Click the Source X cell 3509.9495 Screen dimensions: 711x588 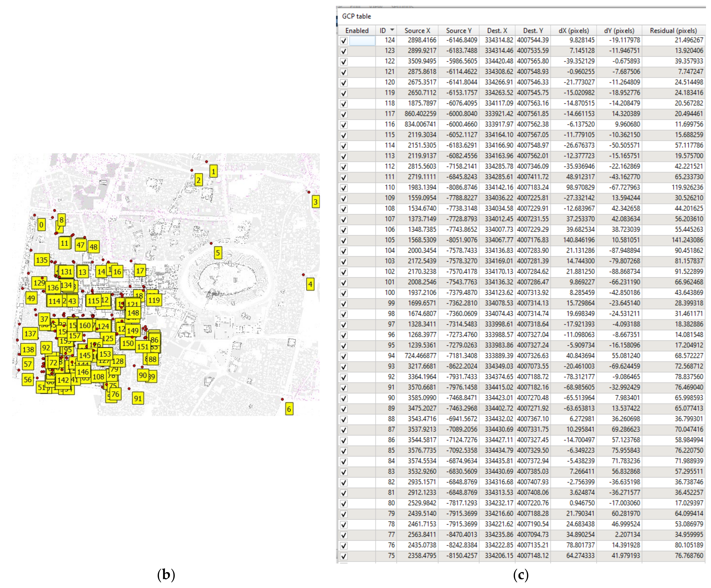tap(422, 61)
